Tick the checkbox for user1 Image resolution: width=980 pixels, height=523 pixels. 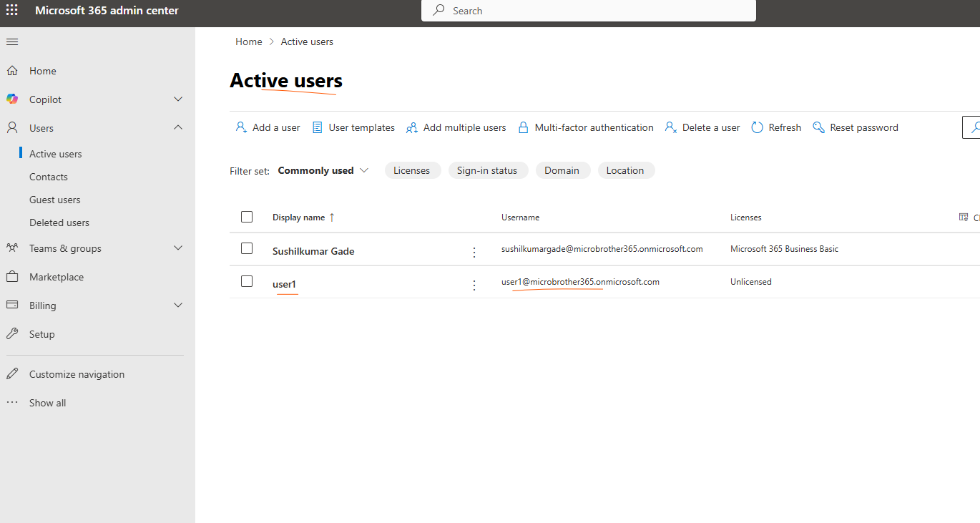pyautogui.click(x=247, y=281)
